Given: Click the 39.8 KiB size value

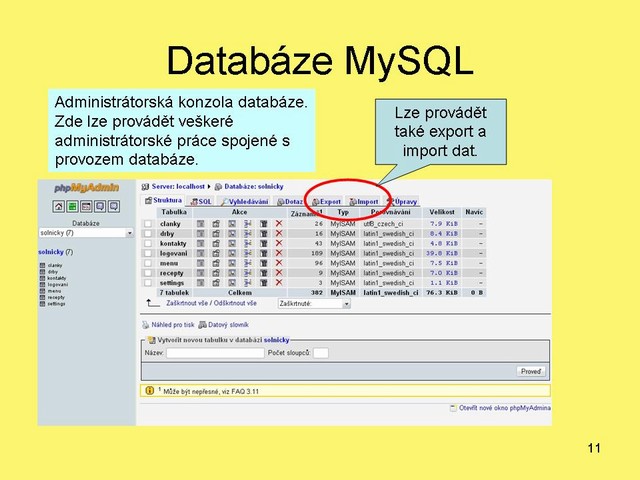Looking at the screenshot, I should (x=442, y=253).
